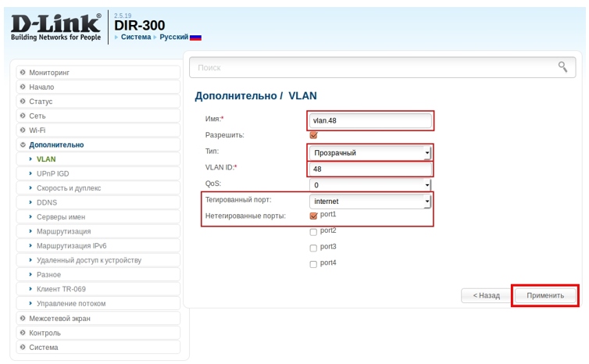Toggle the Разрешить checkbox

click(314, 135)
